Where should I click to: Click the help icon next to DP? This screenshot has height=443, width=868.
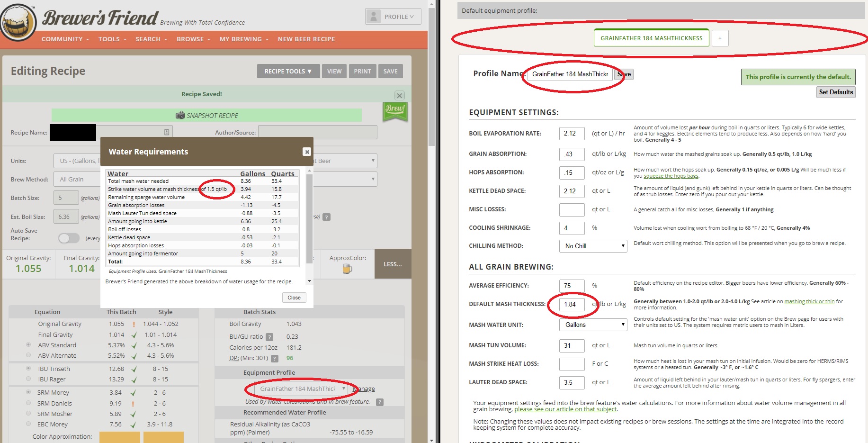coord(275,359)
